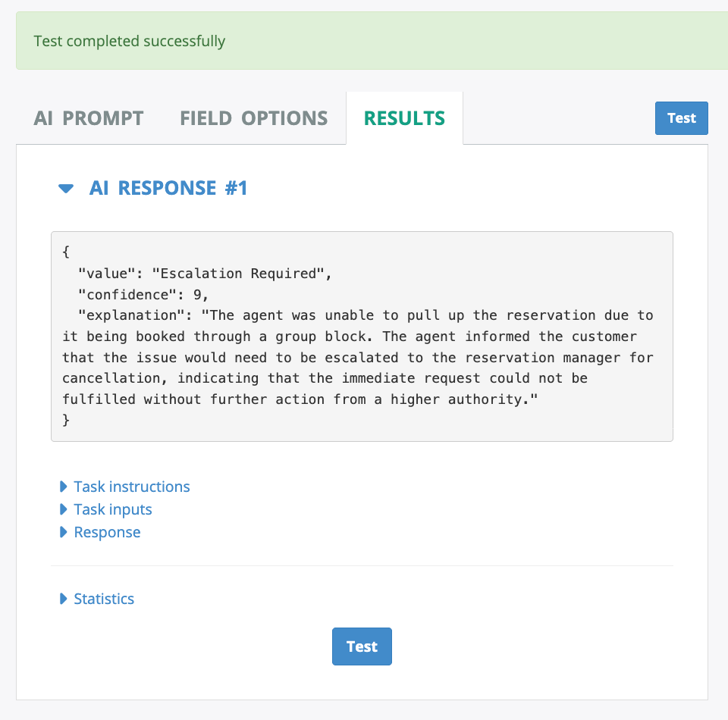Expand the Task inputs section label
Image resolution: width=728 pixels, height=720 pixels.
[113, 509]
